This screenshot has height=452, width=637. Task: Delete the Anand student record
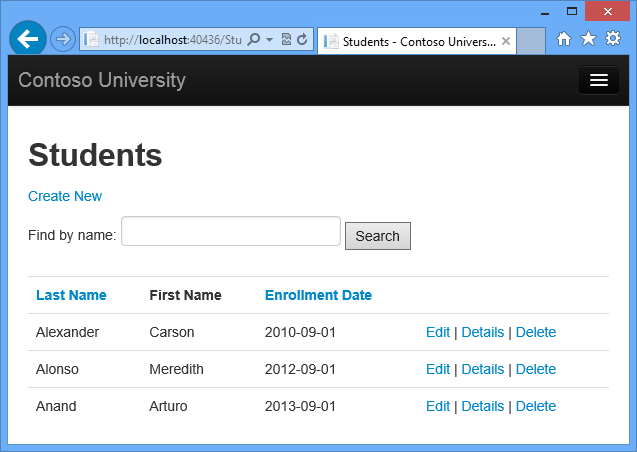536,406
